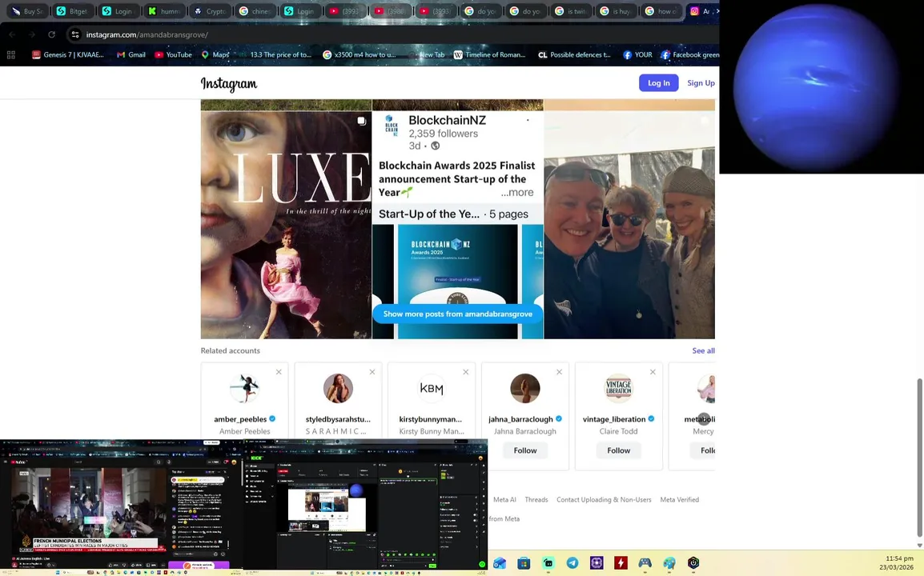Image resolution: width=924 pixels, height=576 pixels.
Task: Open Meta AI footer link
Action: click(x=504, y=499)
